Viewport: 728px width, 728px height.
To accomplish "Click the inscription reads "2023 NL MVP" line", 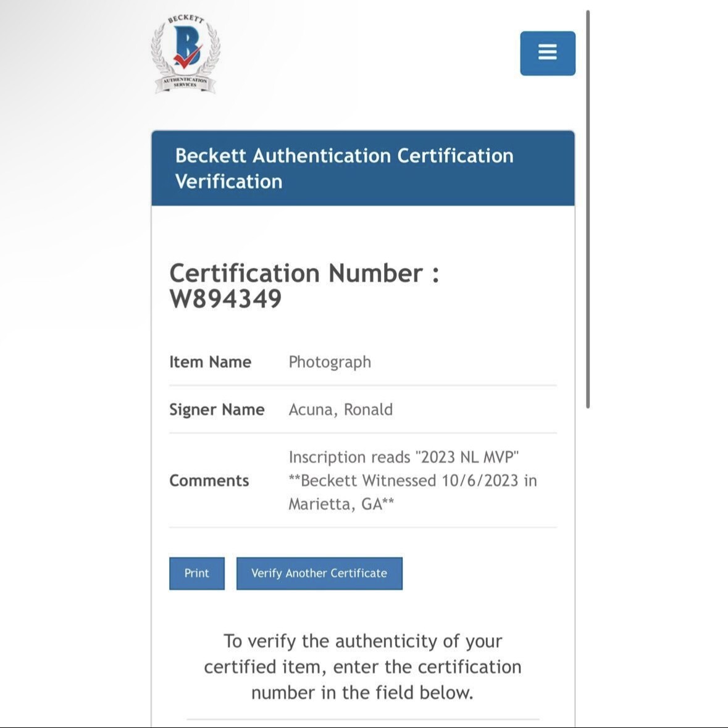I will tap(404, 458).
